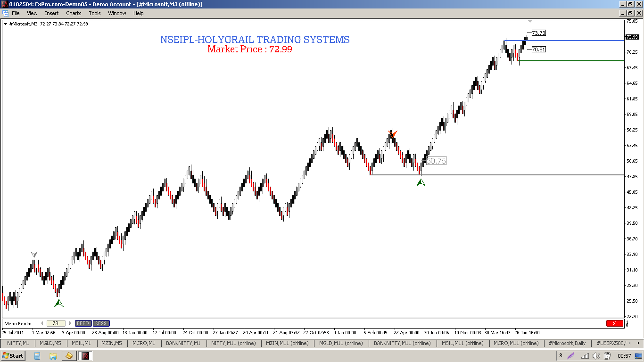This screenshot has height=362, width=644.
Task: Click the chart shift triangle marker at the top
Action: coord(530,21)
